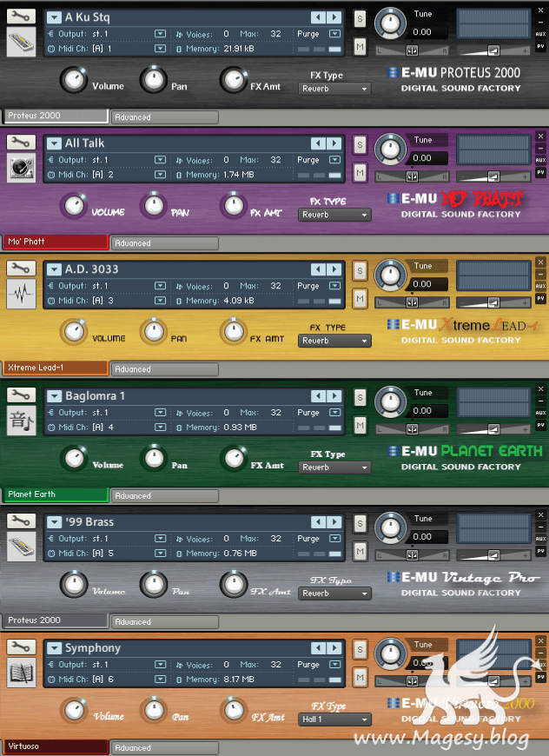Image resolution: width=549 pixels, height=756 pixels.
Task: Click the Tune value 0.00 of All Talk
Action: click(423, 158)
